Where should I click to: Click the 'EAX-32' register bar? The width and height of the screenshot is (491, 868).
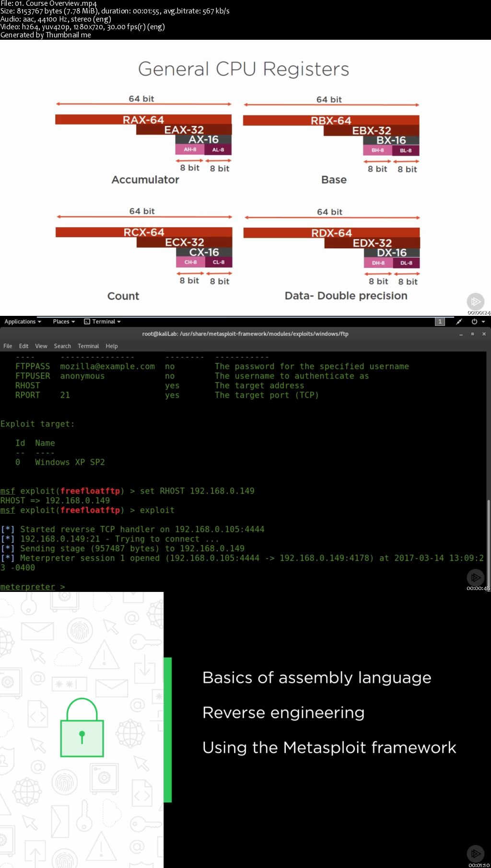click(x=184, y=130)
